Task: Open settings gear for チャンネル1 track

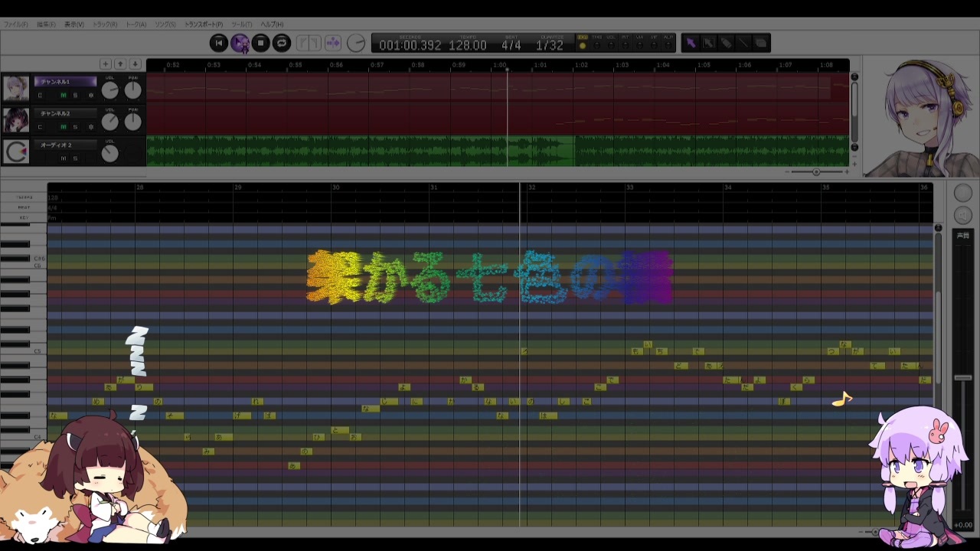Action: pos(91,96)
